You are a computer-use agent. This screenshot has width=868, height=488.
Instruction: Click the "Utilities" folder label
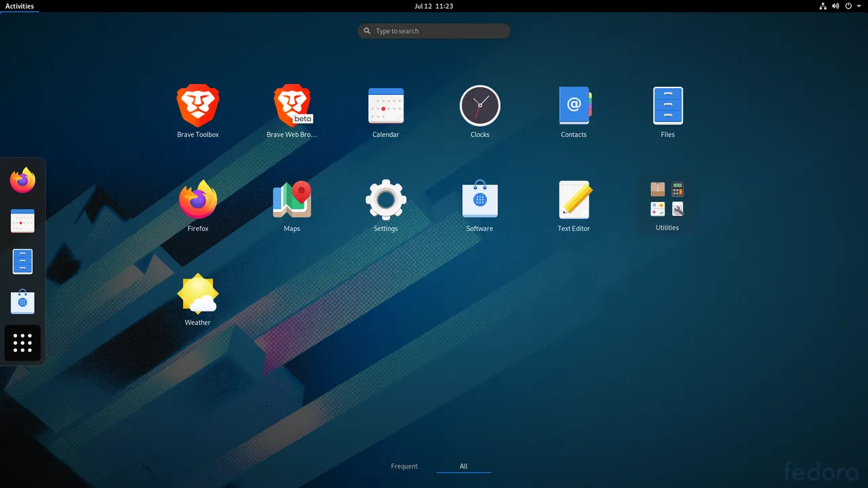click(667, 228)
